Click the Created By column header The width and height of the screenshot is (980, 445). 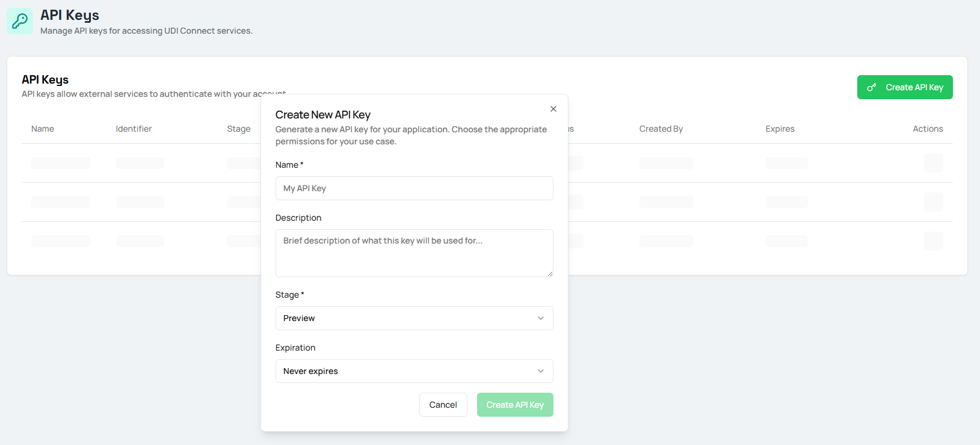(x=661, y=128)
